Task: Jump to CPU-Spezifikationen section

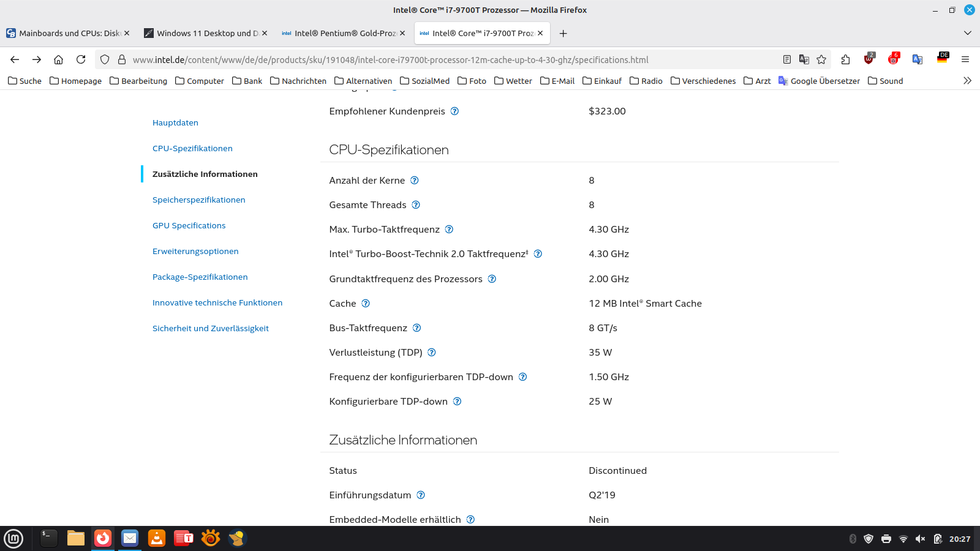Action: [192, 148]
